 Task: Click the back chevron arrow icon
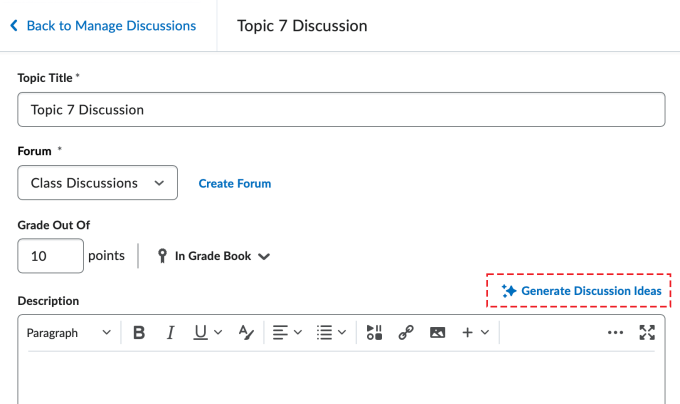pyautogui.click(x=14, y=26)
